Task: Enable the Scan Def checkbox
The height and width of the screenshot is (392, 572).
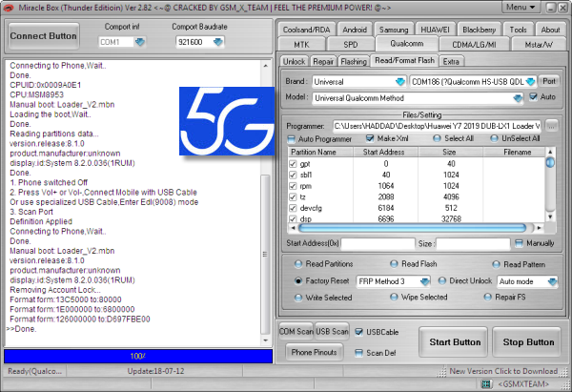Action: pos(359,353)
